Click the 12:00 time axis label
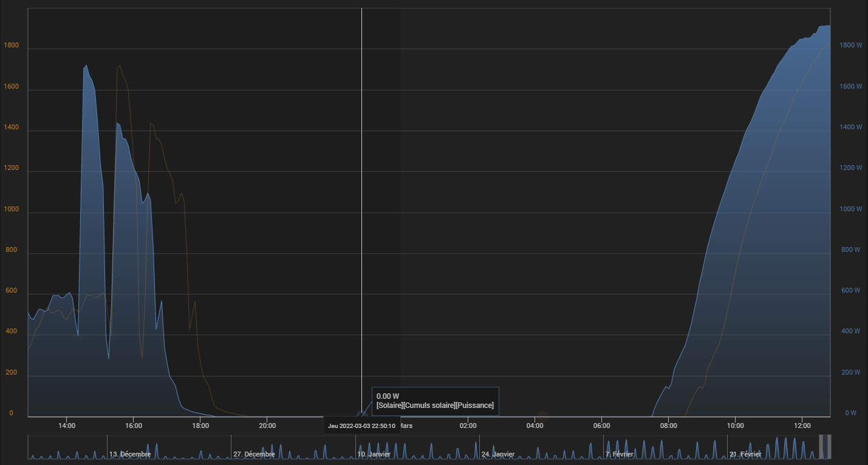 (x=802, y=426)
